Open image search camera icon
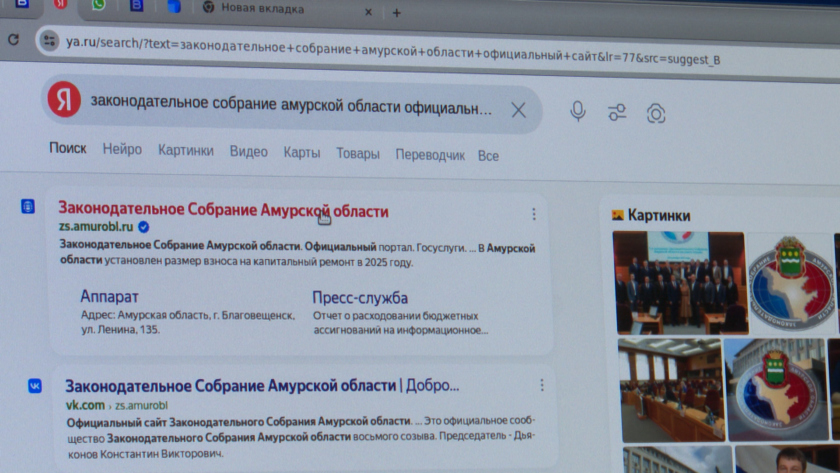 656,114
